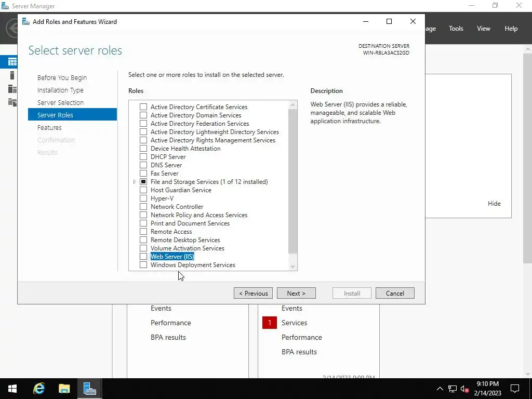This screenshot has height=399, width=532.
Task: Check Remote Desktop Services
Action: (x=143, y=240)
